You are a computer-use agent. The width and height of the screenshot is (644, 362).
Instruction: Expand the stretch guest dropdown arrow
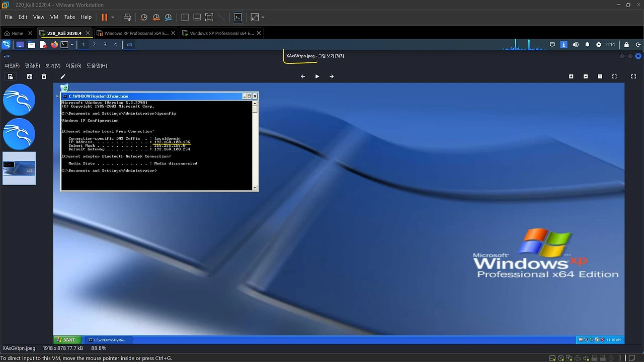(263, 17)
